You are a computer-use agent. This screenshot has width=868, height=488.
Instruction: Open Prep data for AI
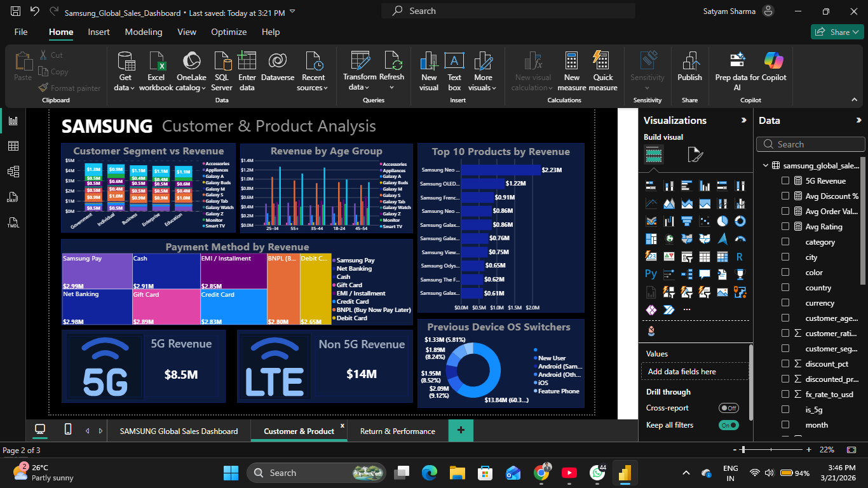click(x=737, y=71)
